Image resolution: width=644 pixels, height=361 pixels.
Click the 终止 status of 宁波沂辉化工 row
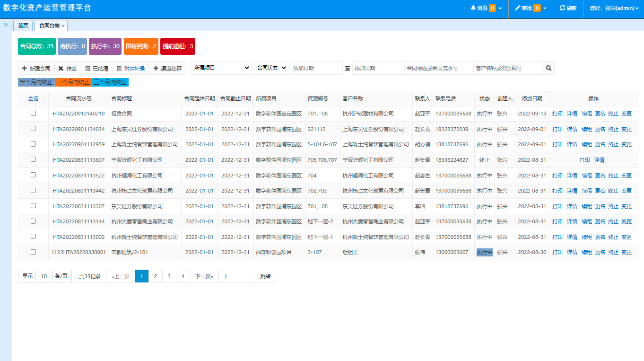point(485,160)
